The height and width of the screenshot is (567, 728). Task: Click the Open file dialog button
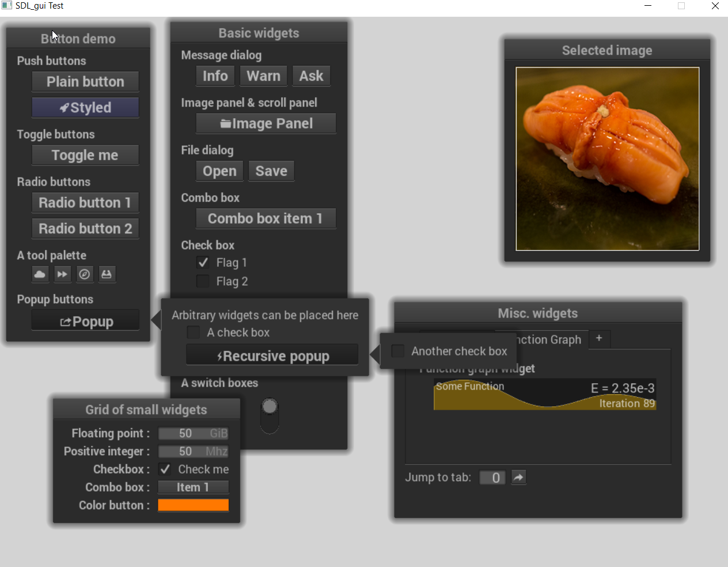point(219,171)
